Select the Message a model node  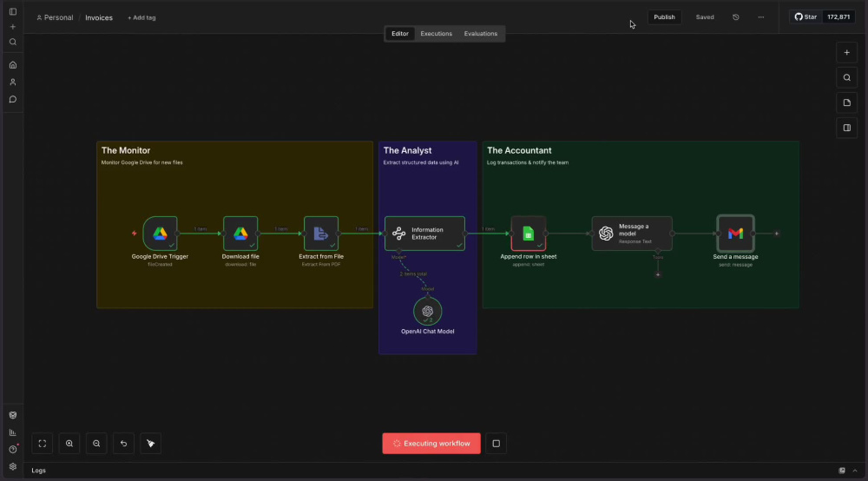pos(632,234)
